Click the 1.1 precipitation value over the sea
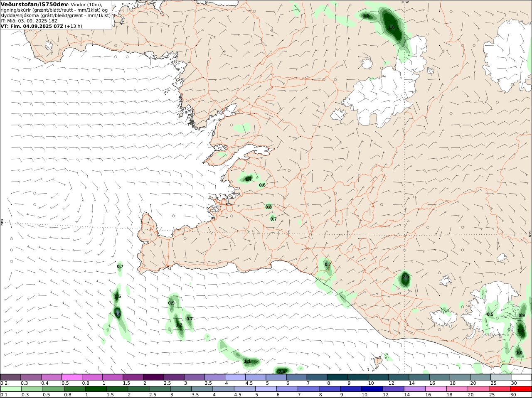 [247, 361]
